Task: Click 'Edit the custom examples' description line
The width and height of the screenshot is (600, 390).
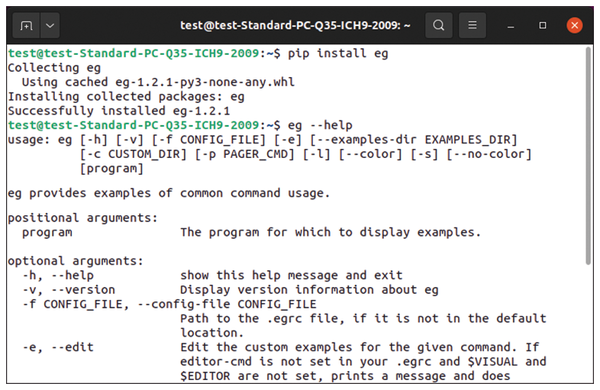Action: coord(359,347)
